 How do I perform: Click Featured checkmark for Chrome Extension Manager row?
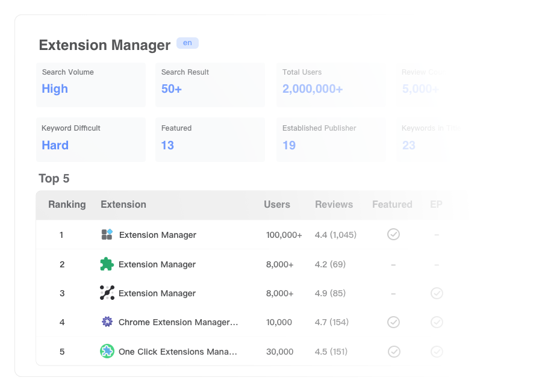[x=393, y=322]
